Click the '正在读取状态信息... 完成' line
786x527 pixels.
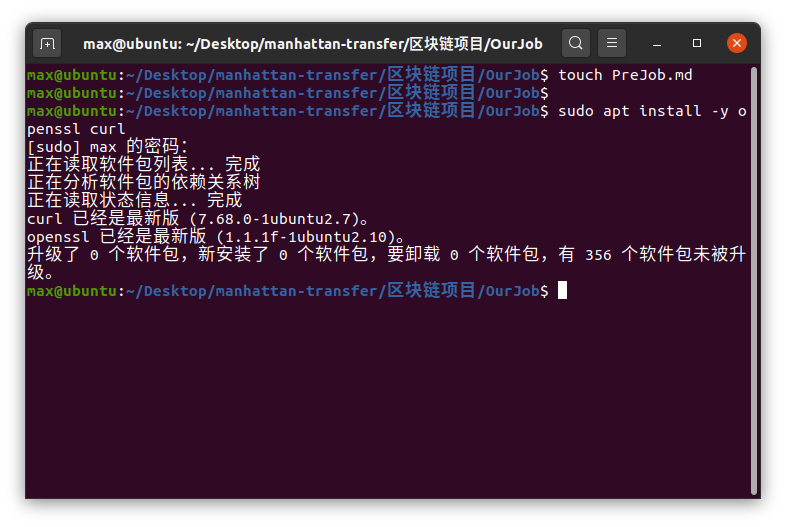[135, 201]
